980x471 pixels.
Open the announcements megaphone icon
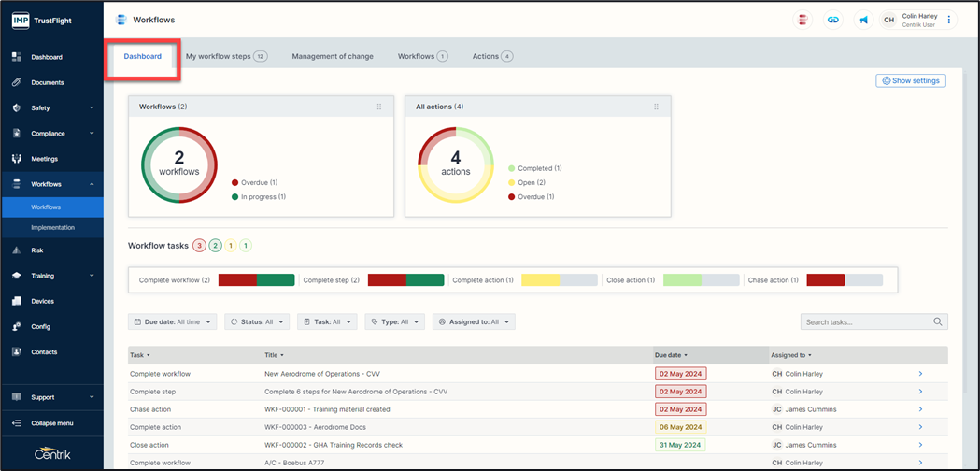863,20
